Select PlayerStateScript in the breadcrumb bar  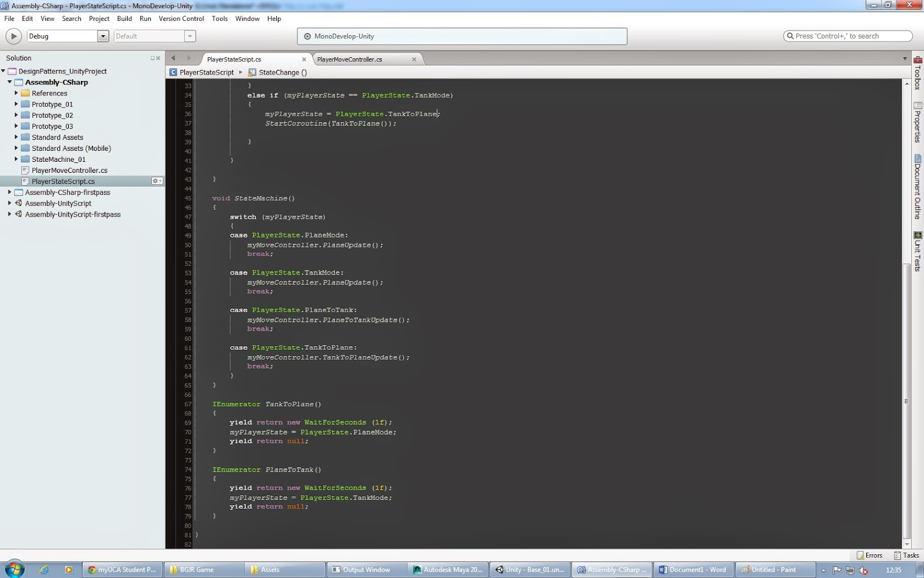pyautogui.click(x=206, y=72)
